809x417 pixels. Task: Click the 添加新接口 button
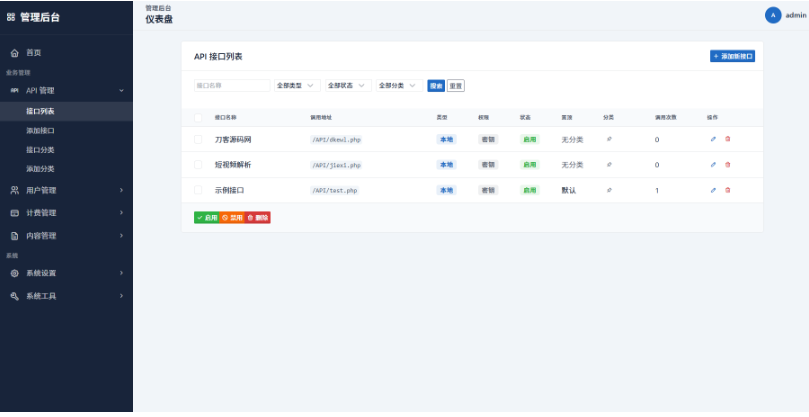(732, 56)
